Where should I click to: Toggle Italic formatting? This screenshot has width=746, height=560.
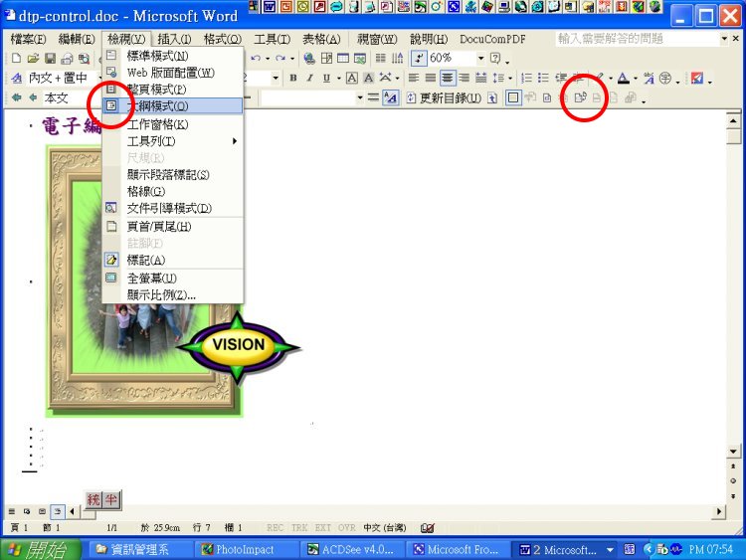pos(309,78)
